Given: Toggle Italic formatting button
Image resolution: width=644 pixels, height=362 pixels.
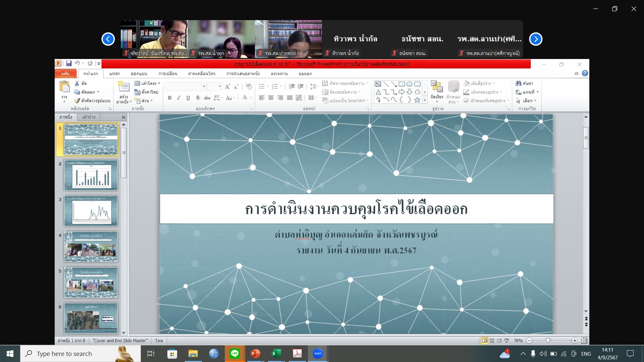Looking at the screenshot, I should click(178, 98).
